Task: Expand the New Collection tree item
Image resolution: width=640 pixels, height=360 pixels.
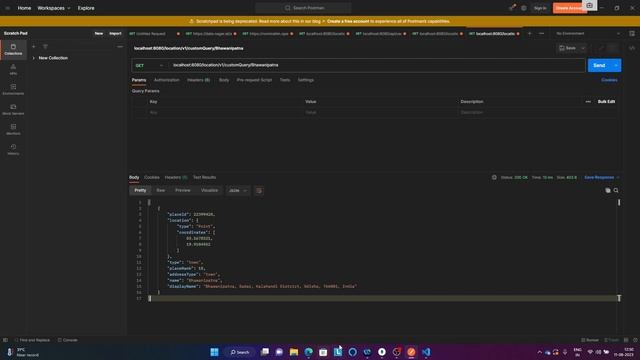Action: (33, 58)
